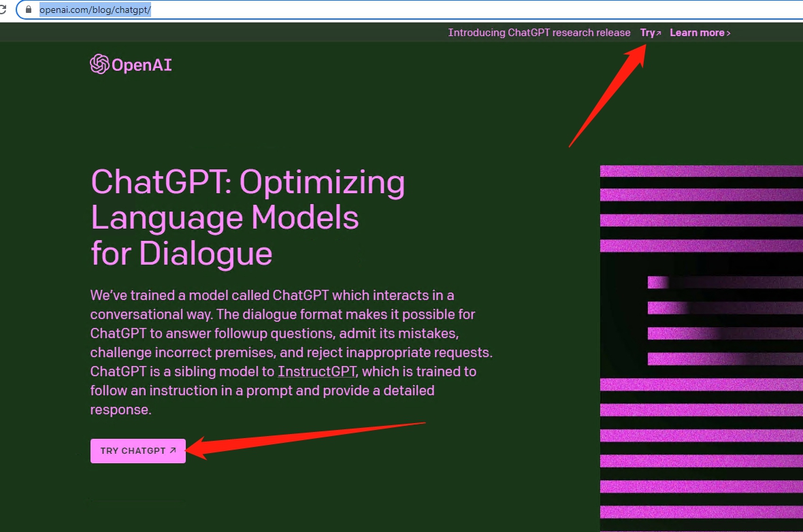803x532 pixels.
Task: Click 'Introducing ChatGPT research release' banner text
Action: coord(539,33)
